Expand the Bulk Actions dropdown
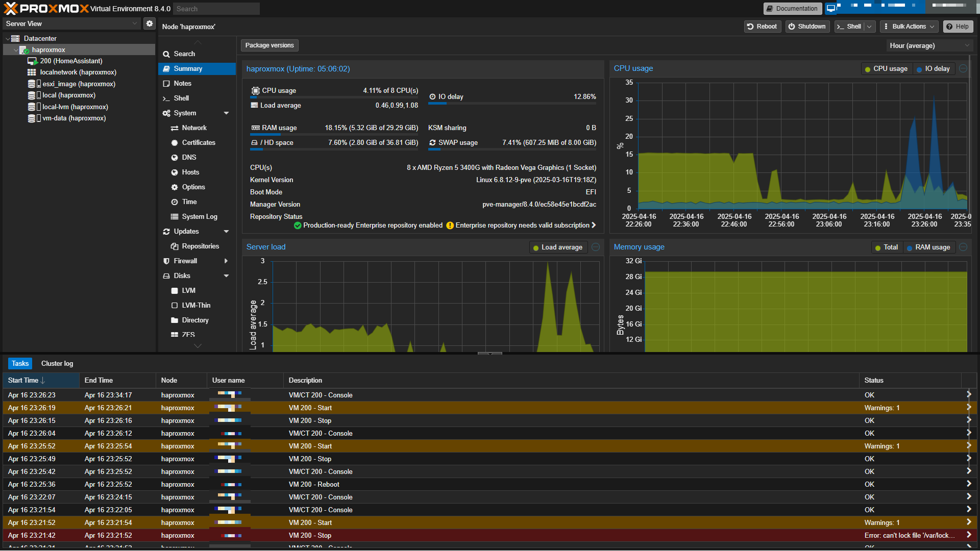Image resolution: width=980 pixels, height=551 pixels. (909, 27)
